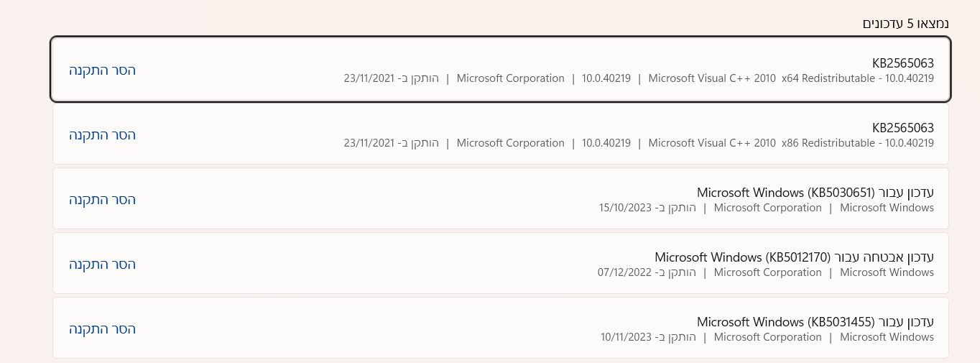Click version 10.0.40219 in the x86 row
The image size is (980, 363).
606,143
